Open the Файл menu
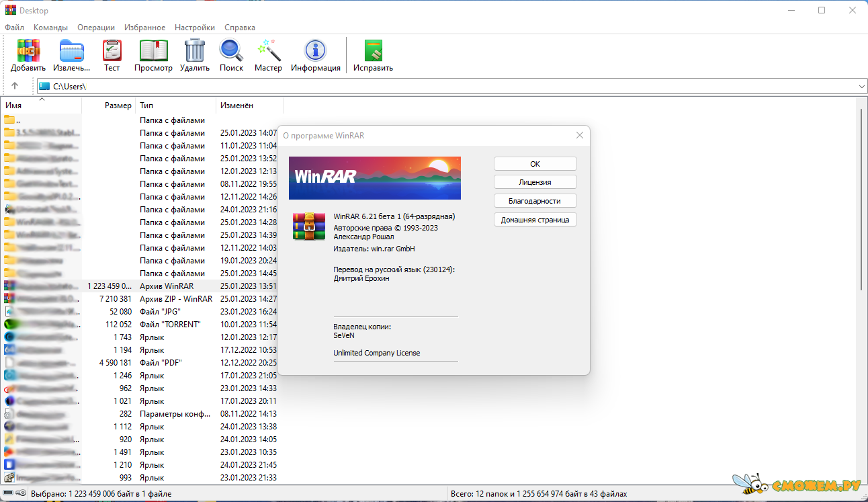868x502 pixels. tap(14, 28)
